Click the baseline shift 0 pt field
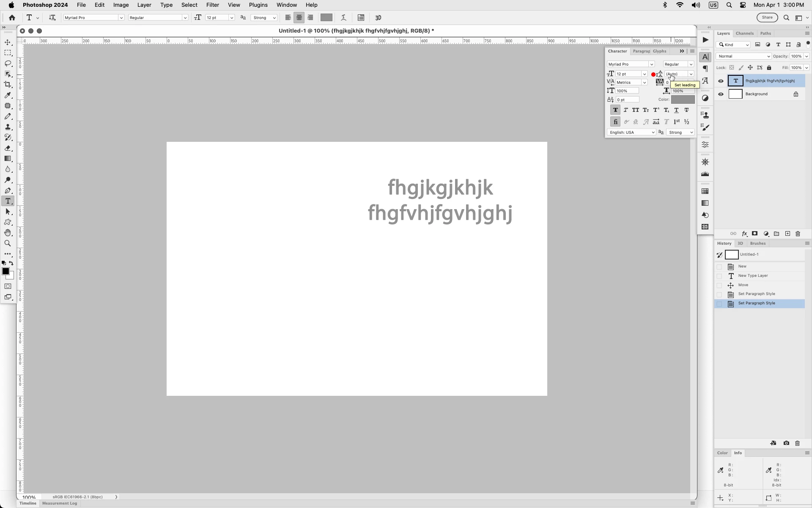This screenshot has height=508, width=812. tap(627, 100)
